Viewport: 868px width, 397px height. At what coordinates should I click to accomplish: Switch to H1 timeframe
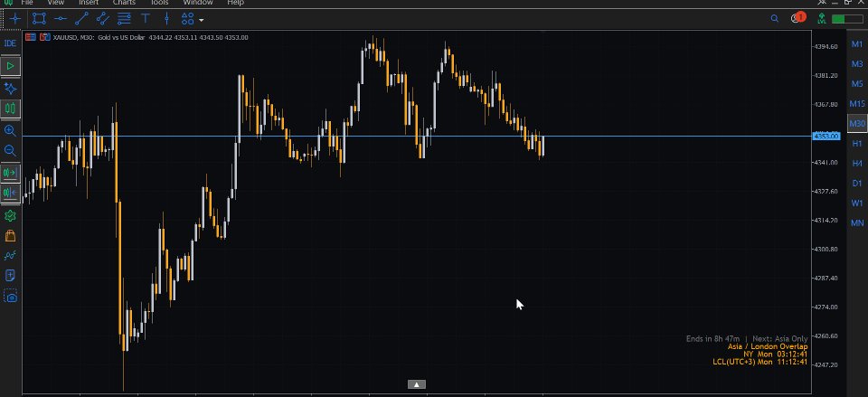point(857,144)
